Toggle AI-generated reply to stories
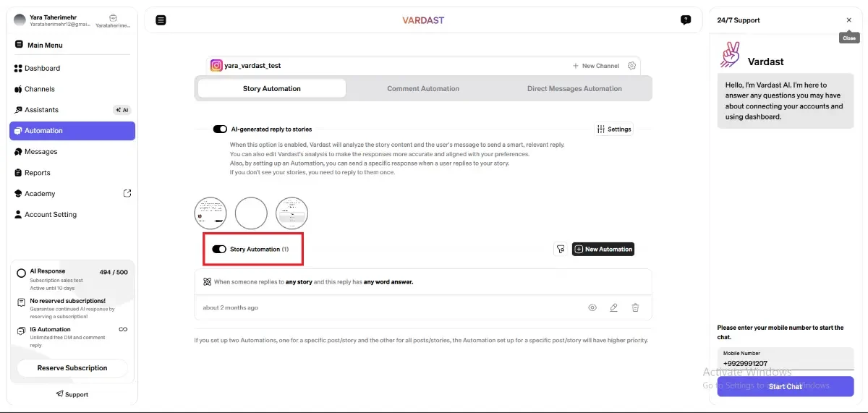This screenshot has height=413, width=868. coord(220,129)
